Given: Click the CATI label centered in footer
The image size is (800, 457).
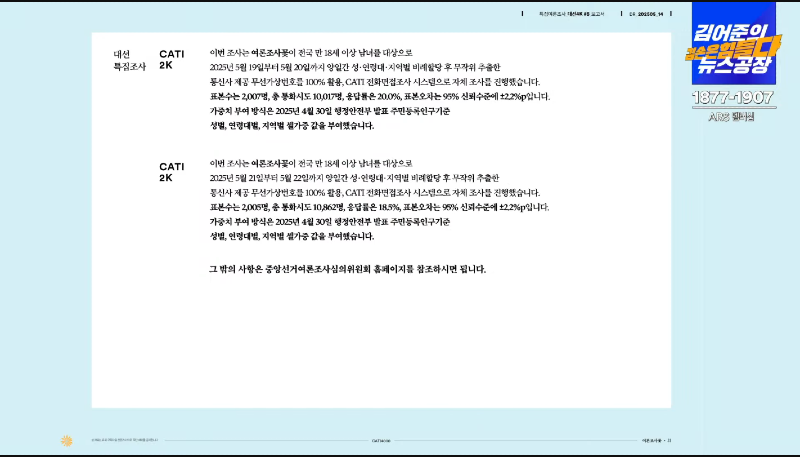Looking at the screenshot, I should point(381,441).
